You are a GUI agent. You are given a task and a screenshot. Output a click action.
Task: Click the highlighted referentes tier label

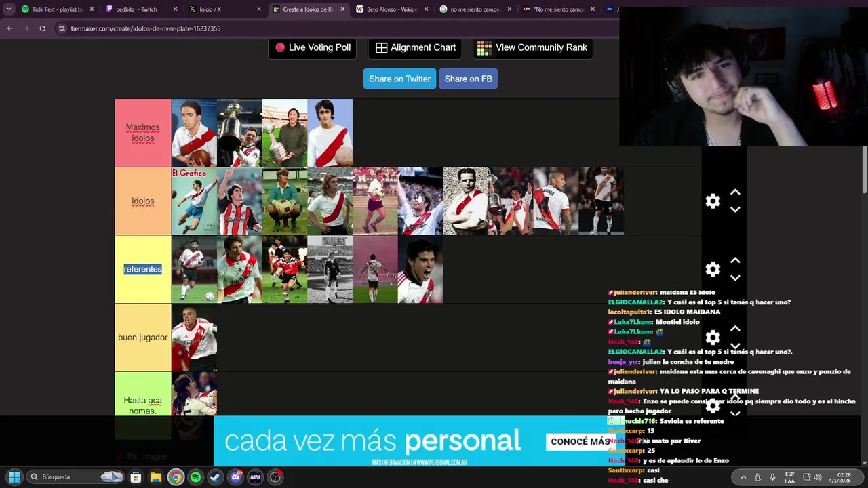(x=142, y=269)
